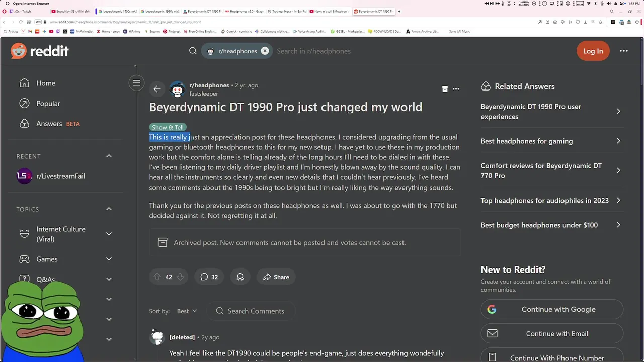
Task: Click the downvote arrow on the post
Action: point(180,277)
